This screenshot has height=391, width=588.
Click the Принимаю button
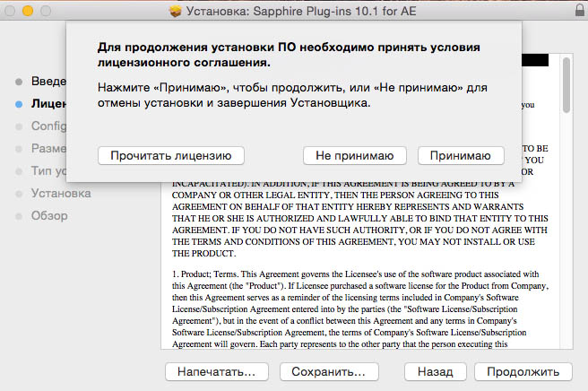461,155
